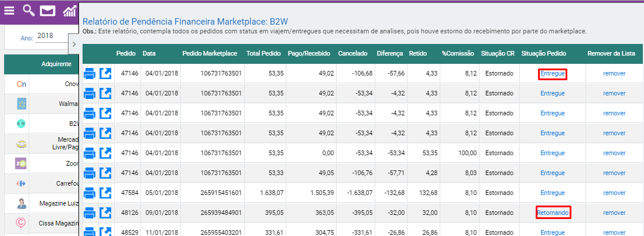Remove row with 100,00 commission from list
Screen dimensions: 644x236
[x=614, y=153]
